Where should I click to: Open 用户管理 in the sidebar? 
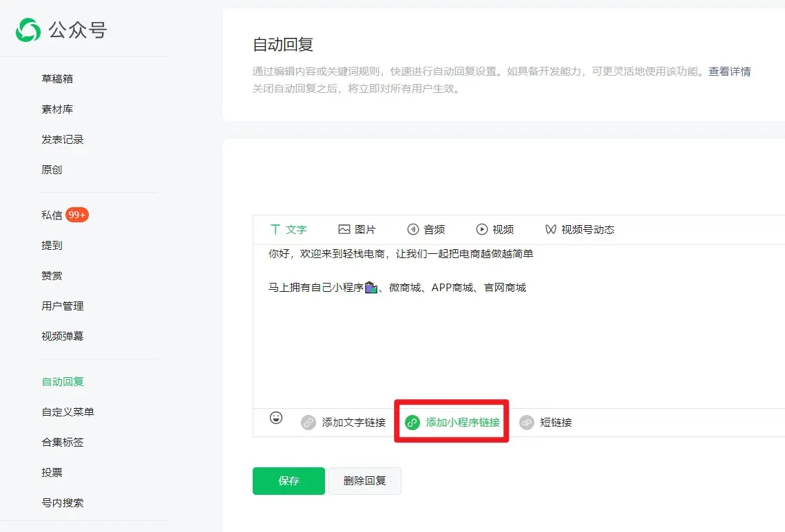point(63,306)
